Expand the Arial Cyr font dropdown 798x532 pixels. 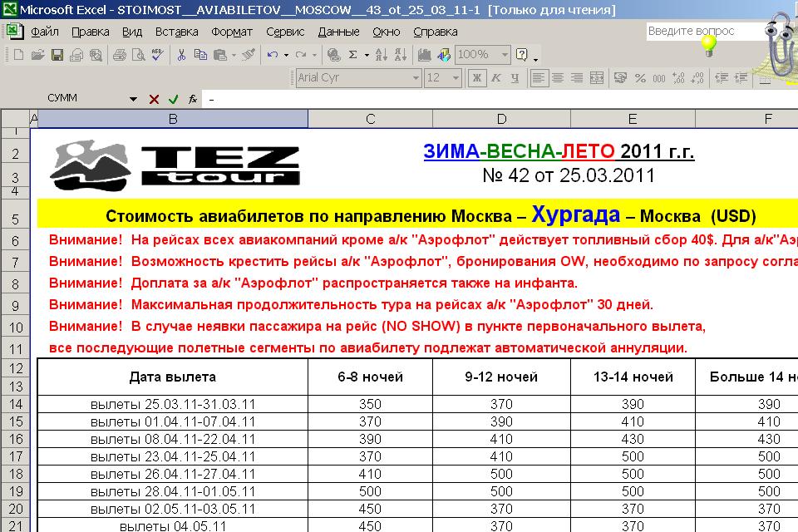coord(416,78)
